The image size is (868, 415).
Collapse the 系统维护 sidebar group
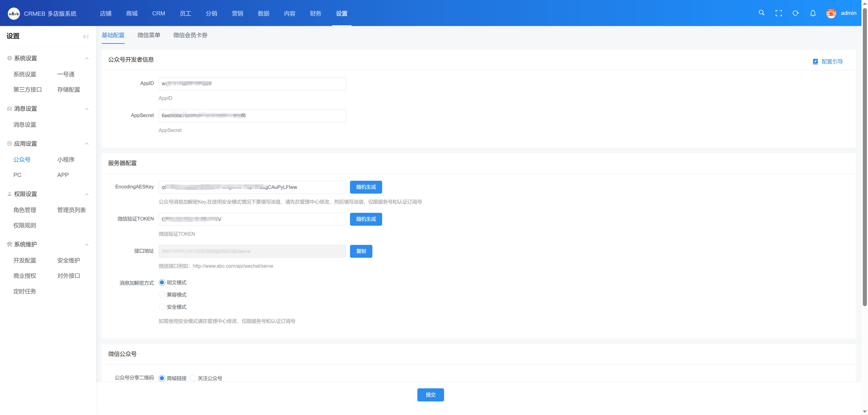[x=87, y=244]
